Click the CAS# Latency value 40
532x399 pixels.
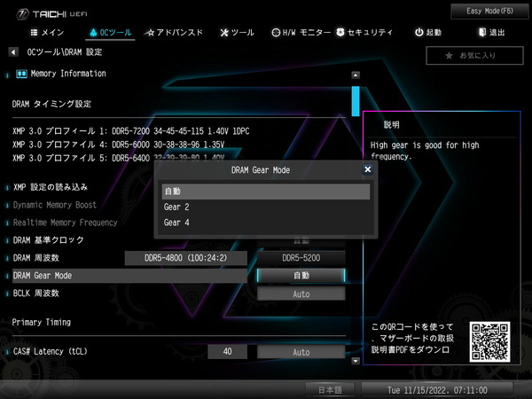pyautogui.click(x=227, y=352)
